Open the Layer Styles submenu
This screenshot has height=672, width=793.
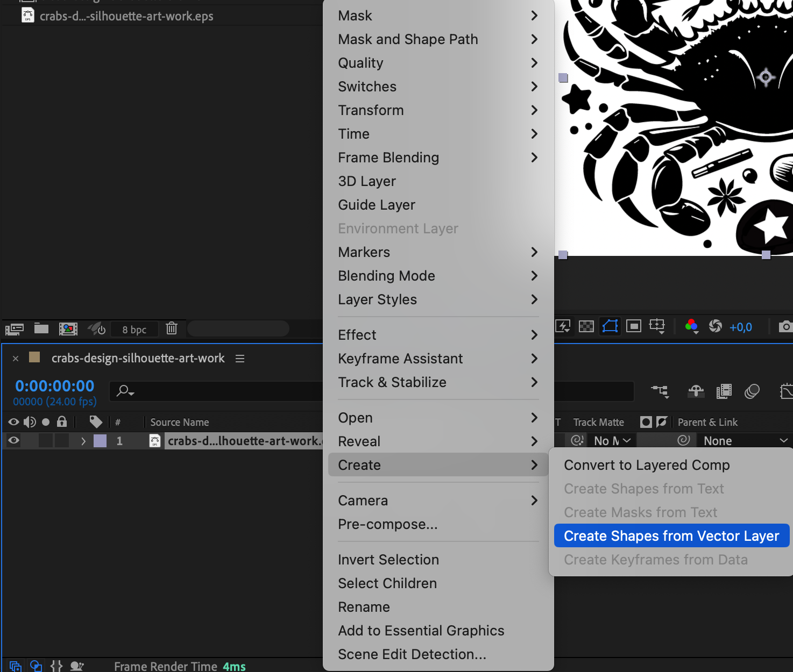pos(438,299)
